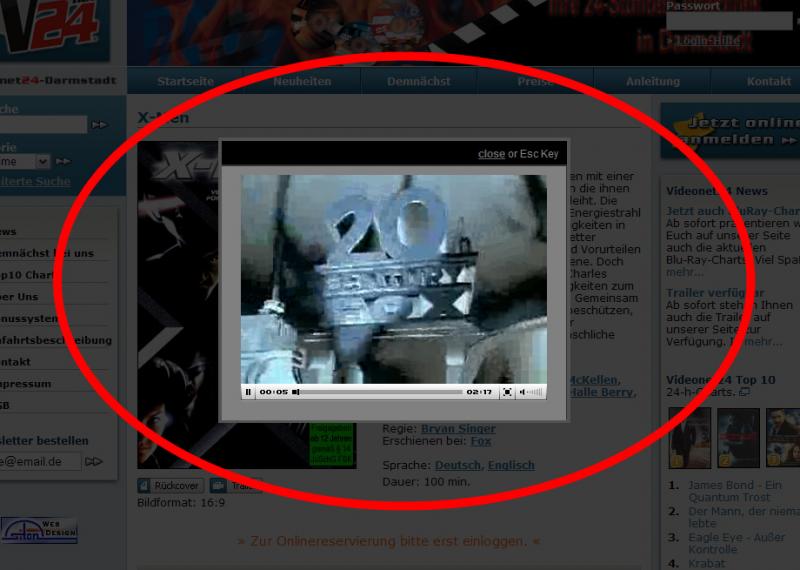Adjust the volume level bars
The width and height of the screenshot is (800, 570).
pyautogui.click(x=535, y=392)
